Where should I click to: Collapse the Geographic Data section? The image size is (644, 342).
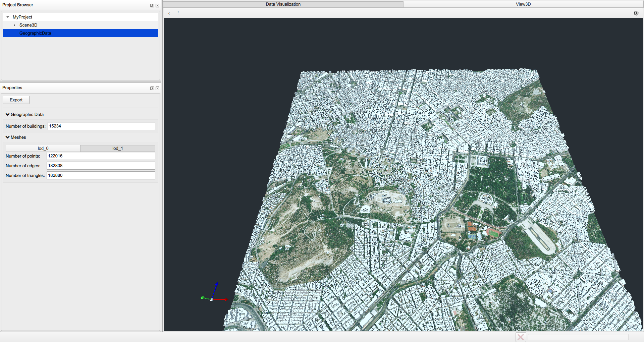(7, 114)
